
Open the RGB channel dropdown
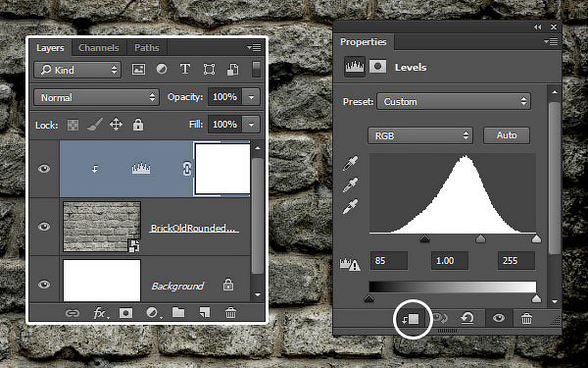[x=420, y=135]
